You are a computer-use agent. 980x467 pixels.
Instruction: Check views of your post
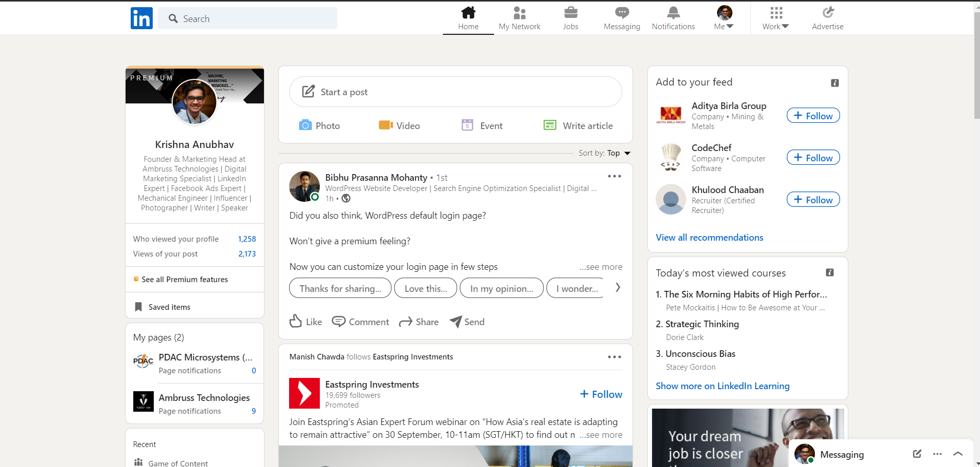[x=195, y=254]
